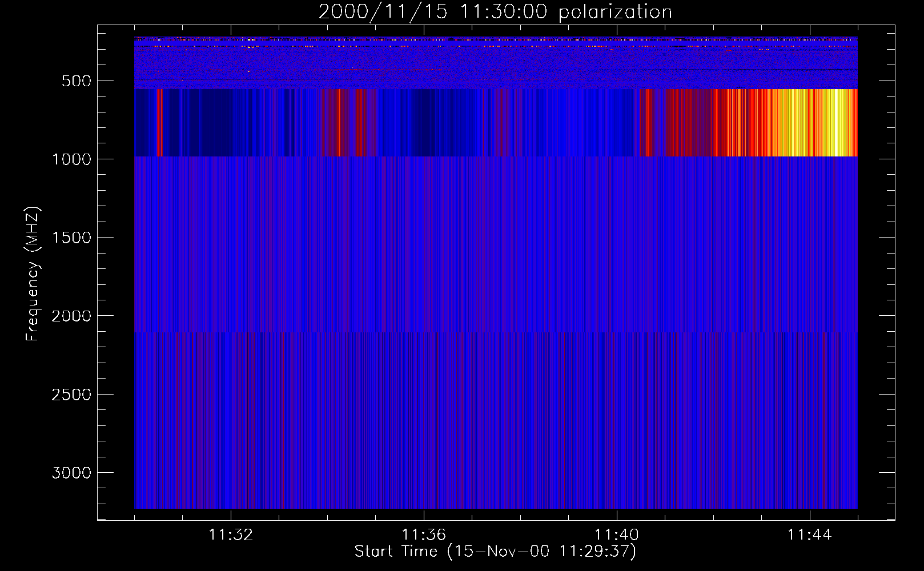
Task: Click the 11:44 time tick label
Action: (x=810, y=535)
